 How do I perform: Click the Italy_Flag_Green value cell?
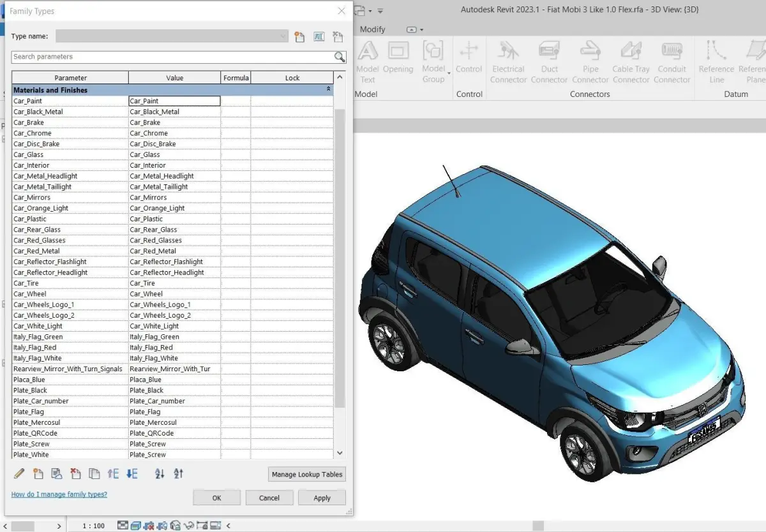point(174,337)
